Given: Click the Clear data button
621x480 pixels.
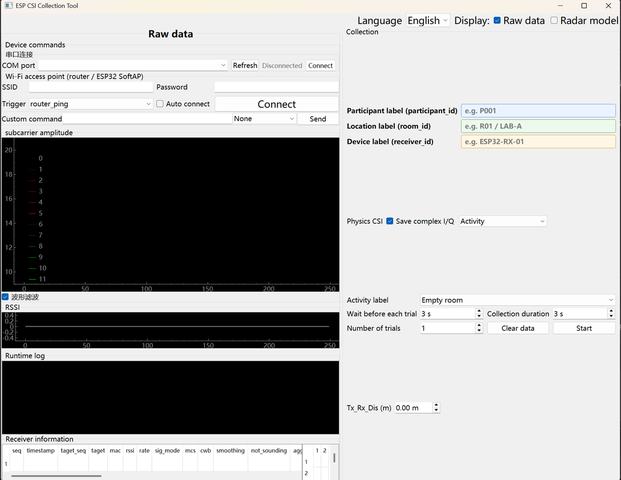Looking at the screenshot, I should pyautogui.click(x=518, y=328).
